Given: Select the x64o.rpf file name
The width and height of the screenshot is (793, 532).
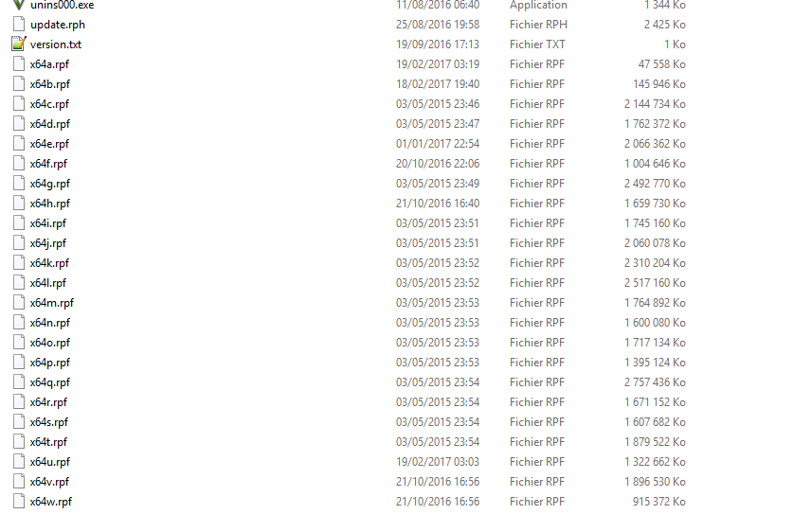Looking at the screenshot, I should [x=49, y=343].
